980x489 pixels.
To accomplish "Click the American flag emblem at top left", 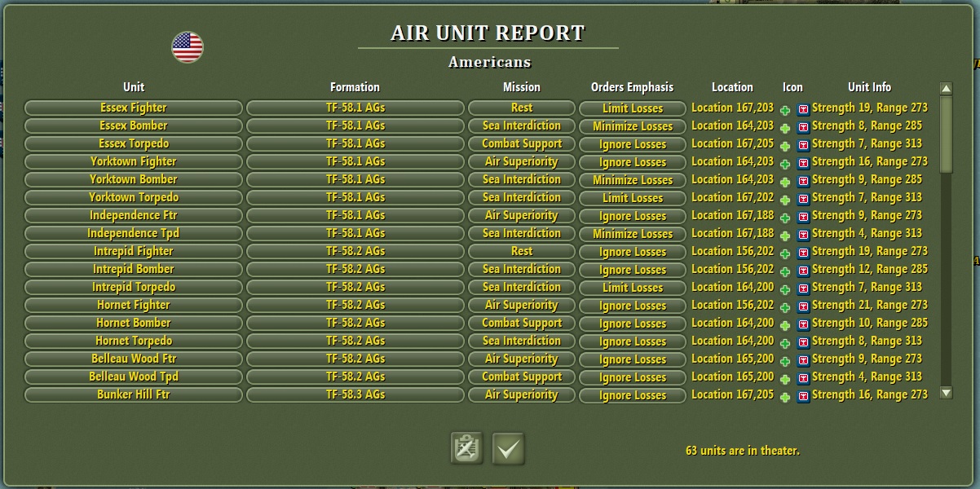I will click(189, 46).
